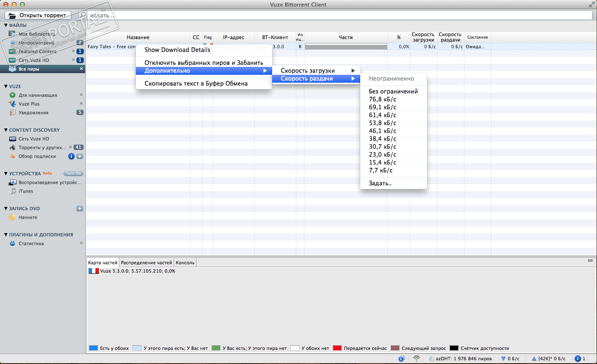This screenshot has width=597, height=364.
Task: Expand the Скорость загрузки submenu
Action: (316, 71)
